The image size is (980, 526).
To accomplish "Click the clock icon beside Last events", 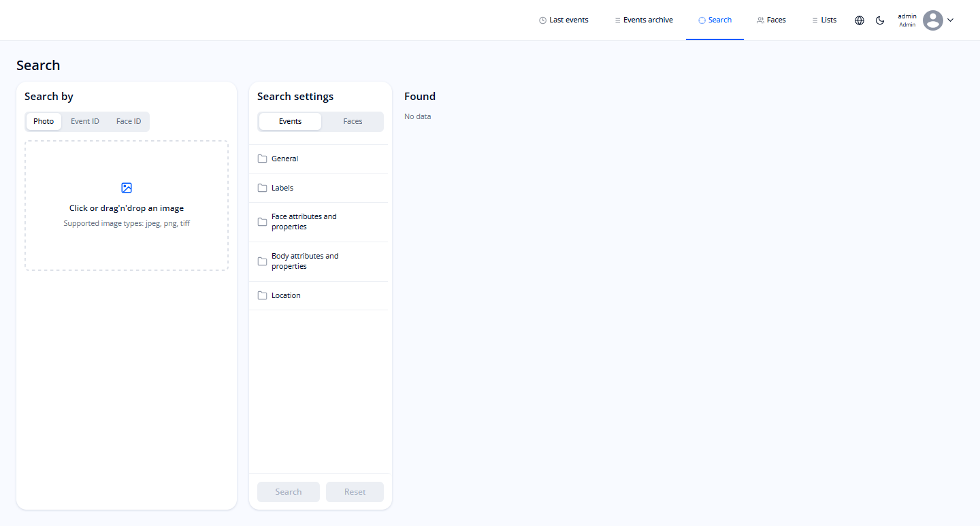I will tap(542, 20).
